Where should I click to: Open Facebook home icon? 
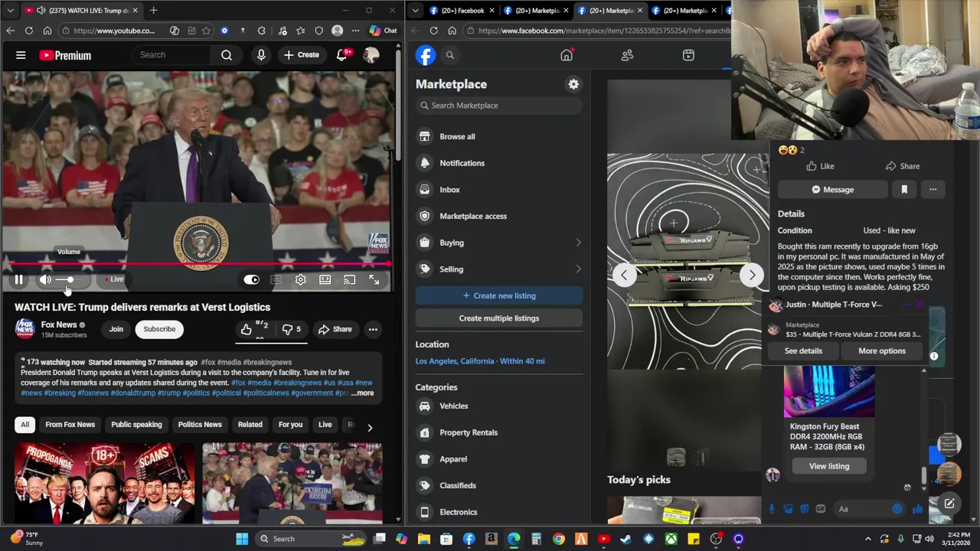point(567,55)
